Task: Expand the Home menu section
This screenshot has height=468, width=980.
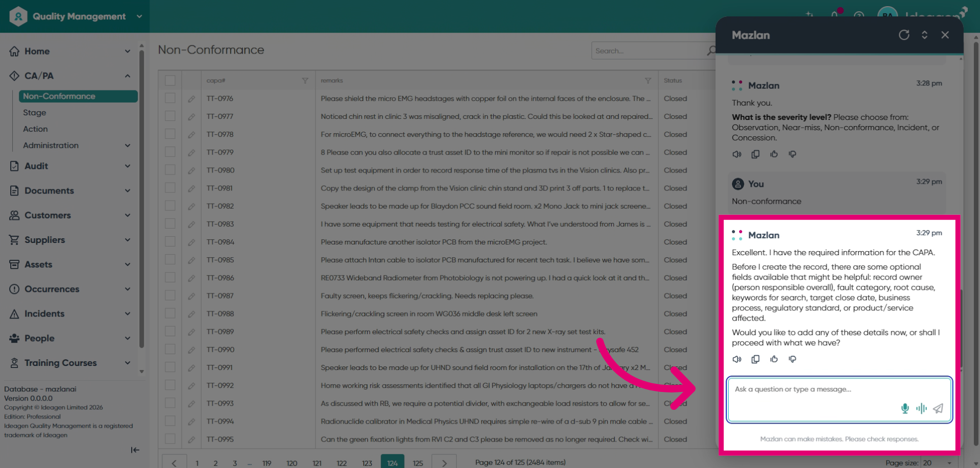Action: 128,51
